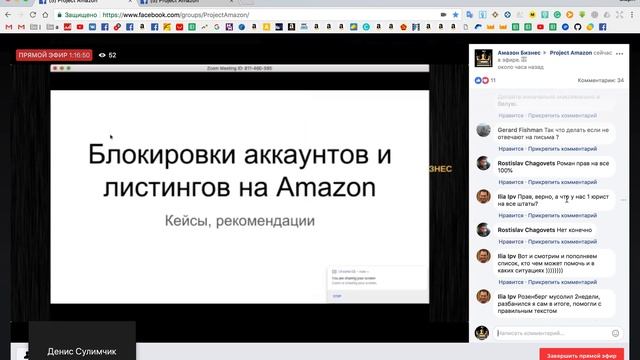The width and height of the screenshot is (640, 360).
Task: Bookmark this page with the star icon
Action: 456,15
